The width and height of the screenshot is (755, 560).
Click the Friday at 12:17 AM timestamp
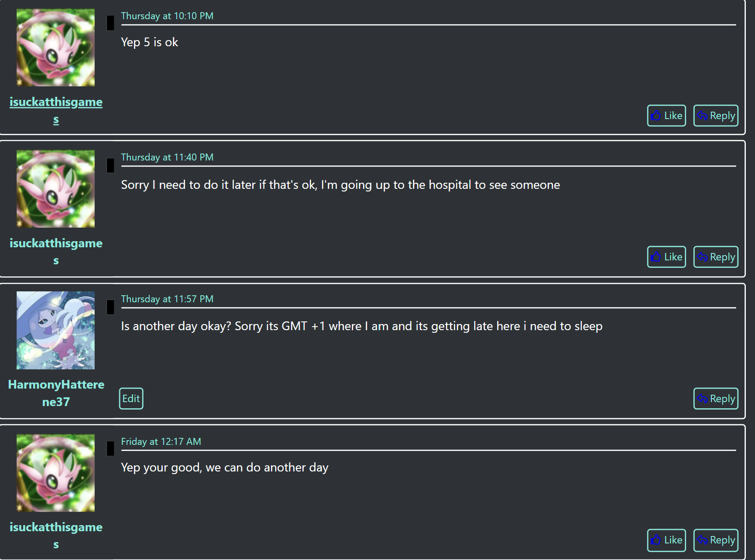(x=161, y=442)
